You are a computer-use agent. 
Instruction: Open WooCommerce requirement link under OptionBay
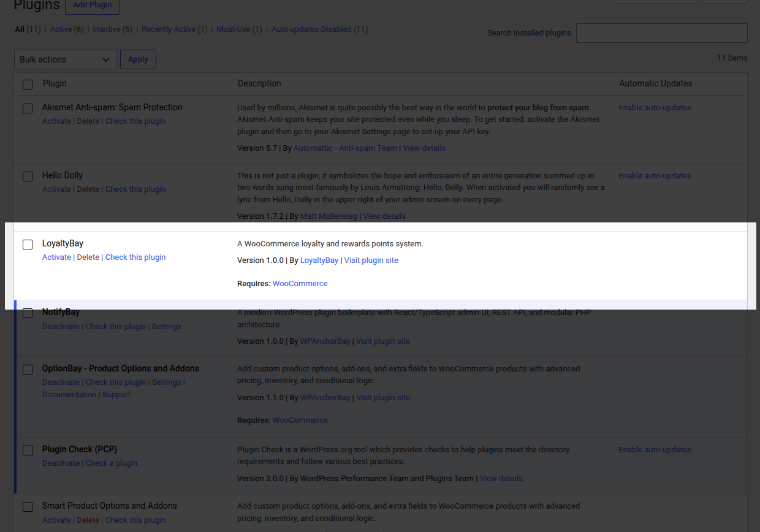click(300, 420)
